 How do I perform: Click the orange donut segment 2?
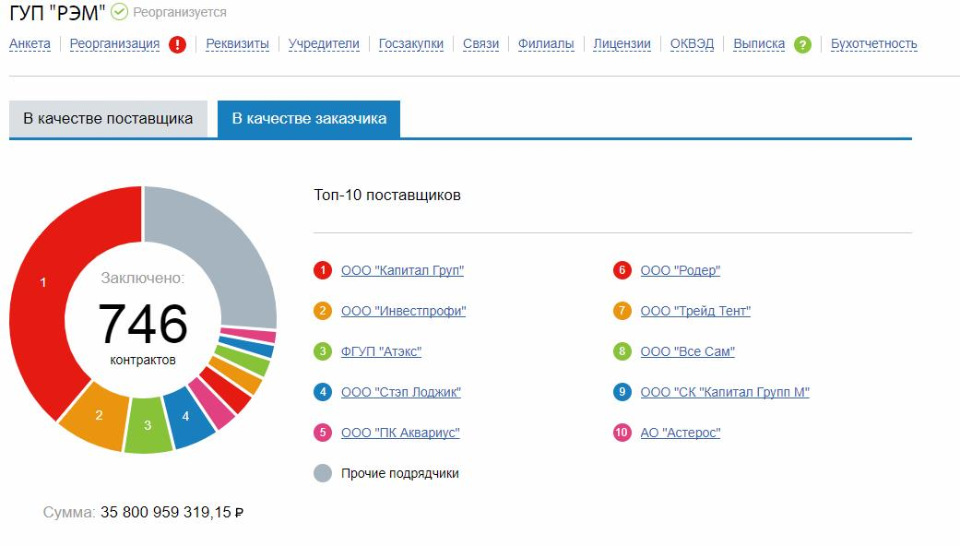tap(98, 416)
